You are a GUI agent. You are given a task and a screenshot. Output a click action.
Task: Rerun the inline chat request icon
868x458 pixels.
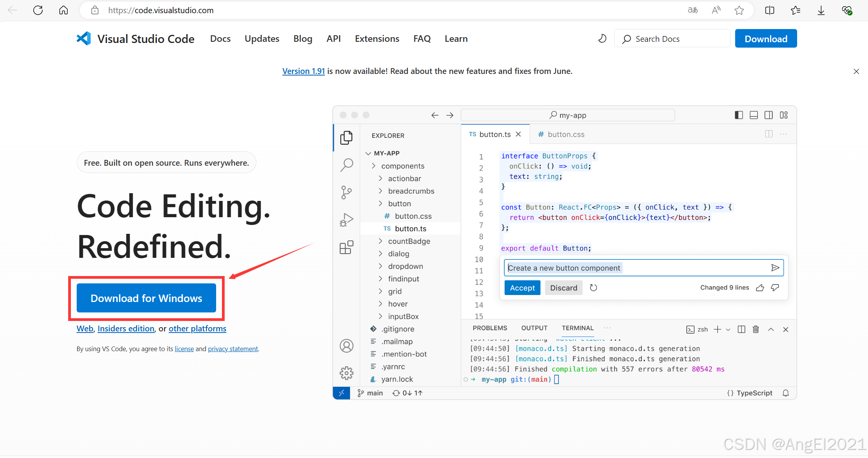tap(593, 288)
